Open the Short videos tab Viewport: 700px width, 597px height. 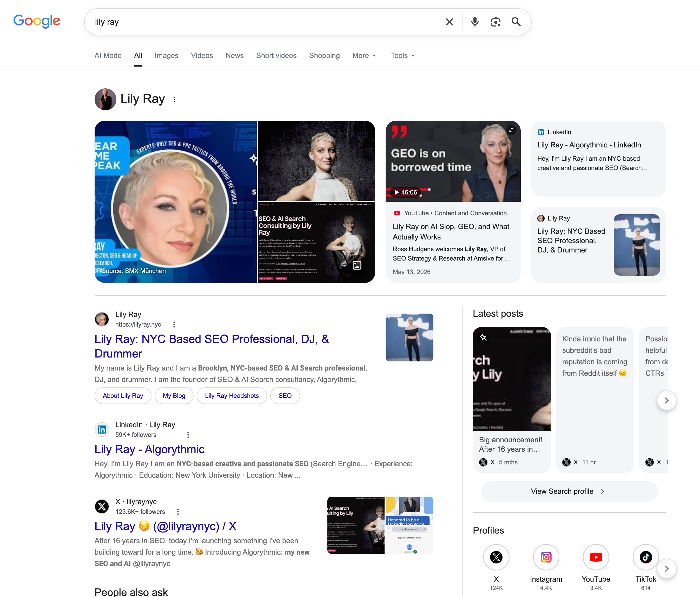pos(276,55)
